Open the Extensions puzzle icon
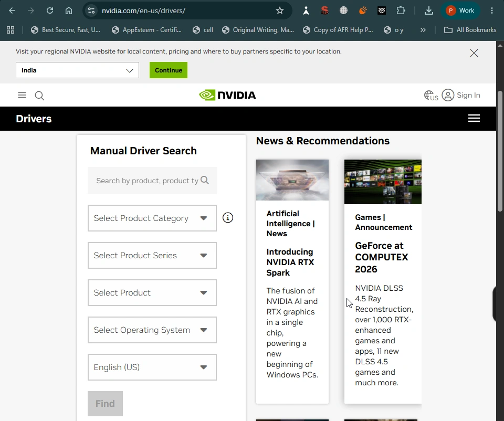Viewport: 504px width, 421px height. click(x=401, y=10)
